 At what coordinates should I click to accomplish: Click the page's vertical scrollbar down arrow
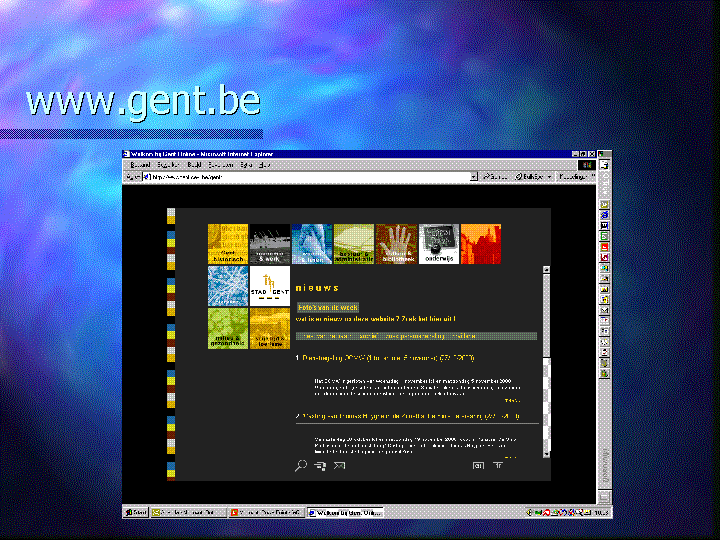pyautogui.click(x=545, y=453)
